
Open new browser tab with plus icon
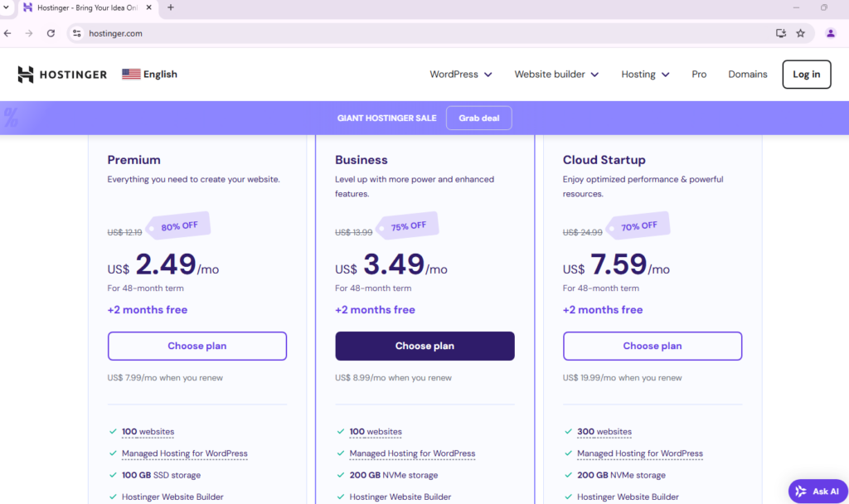[171, 7]
